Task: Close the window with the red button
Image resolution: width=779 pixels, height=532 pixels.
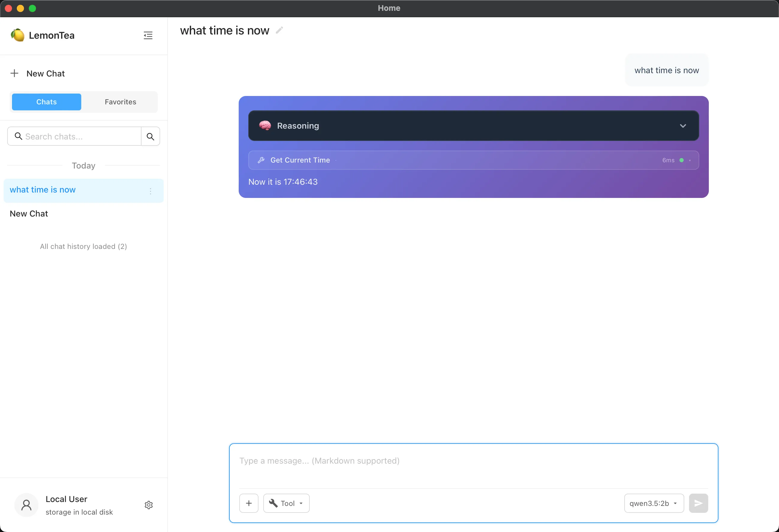Action: 9,8
